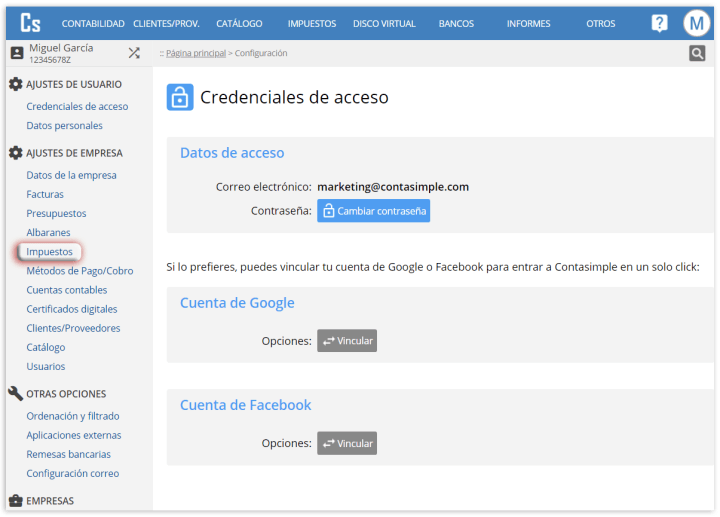The image size is (720, 517).
Task: Open the Otros menu
Action: (x=600, y=23)
